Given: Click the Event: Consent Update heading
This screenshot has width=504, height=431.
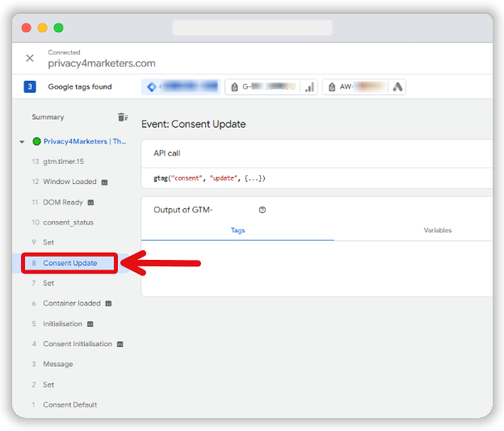Looking at the screenshot, I should tap(194, 124).
